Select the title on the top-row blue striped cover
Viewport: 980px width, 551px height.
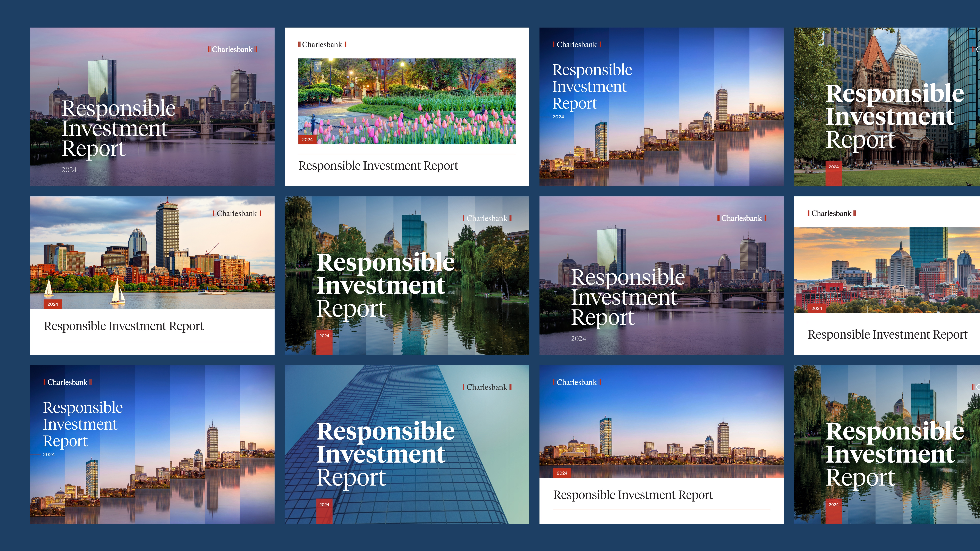[x=592, y=87]
